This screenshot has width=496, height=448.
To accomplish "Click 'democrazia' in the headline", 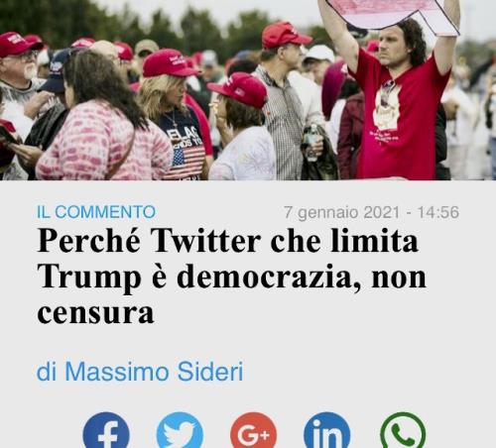I will click(268, 277).
